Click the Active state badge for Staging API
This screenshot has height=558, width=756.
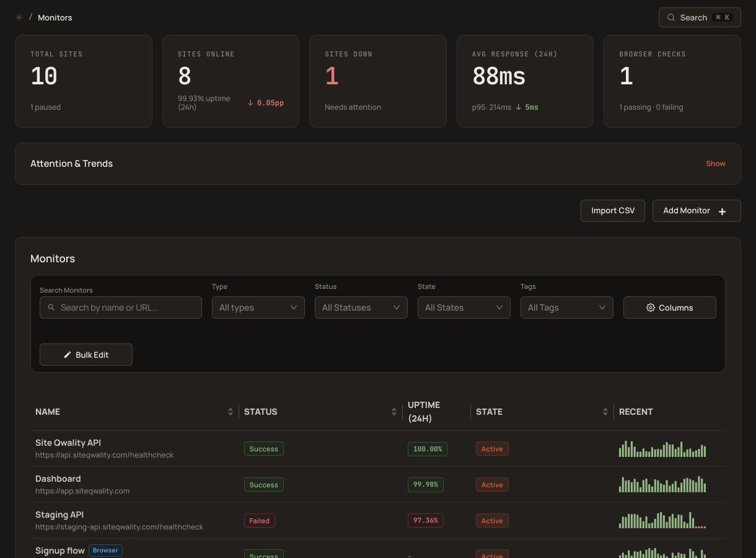tap(492, 521)
